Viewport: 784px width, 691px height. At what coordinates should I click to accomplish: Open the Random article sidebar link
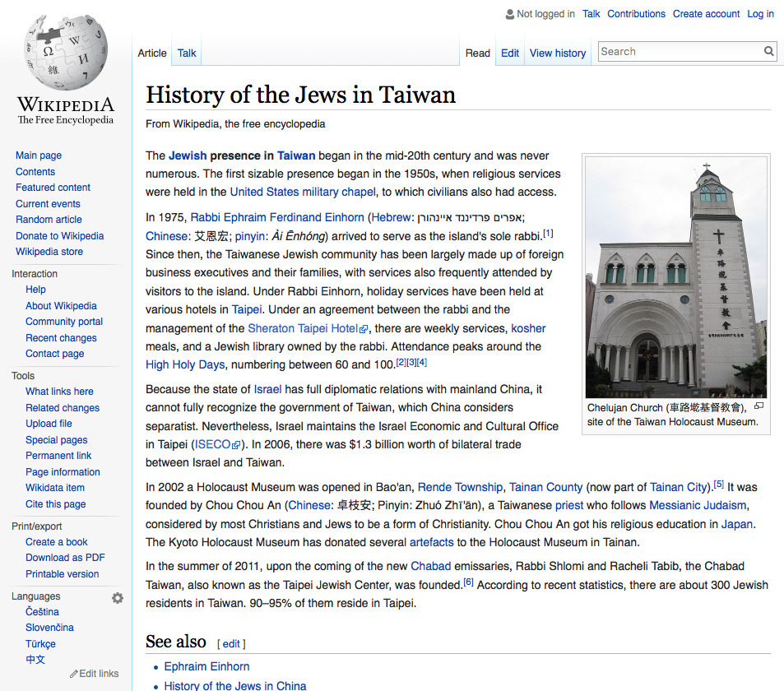point(49,219)
